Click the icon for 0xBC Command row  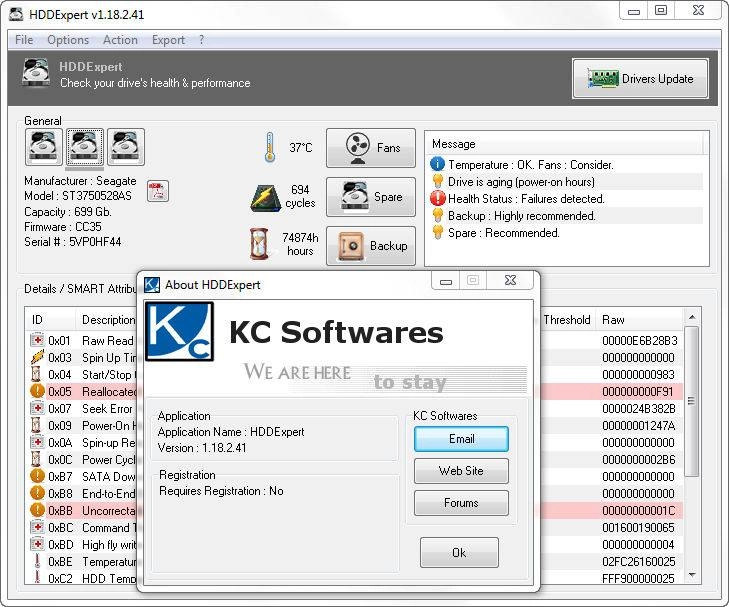37,527
